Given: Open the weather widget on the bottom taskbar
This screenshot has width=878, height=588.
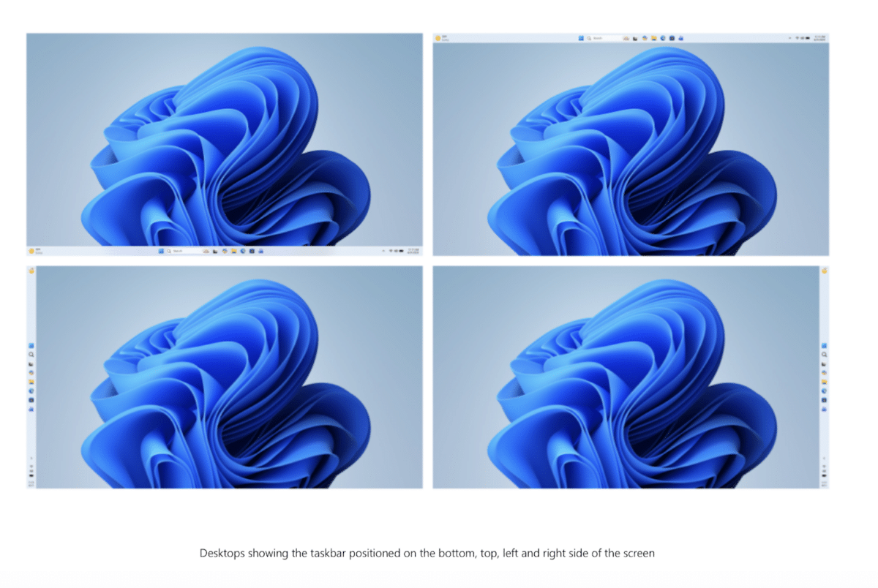Looking at the screenshot, I should [x=33, y=251].
